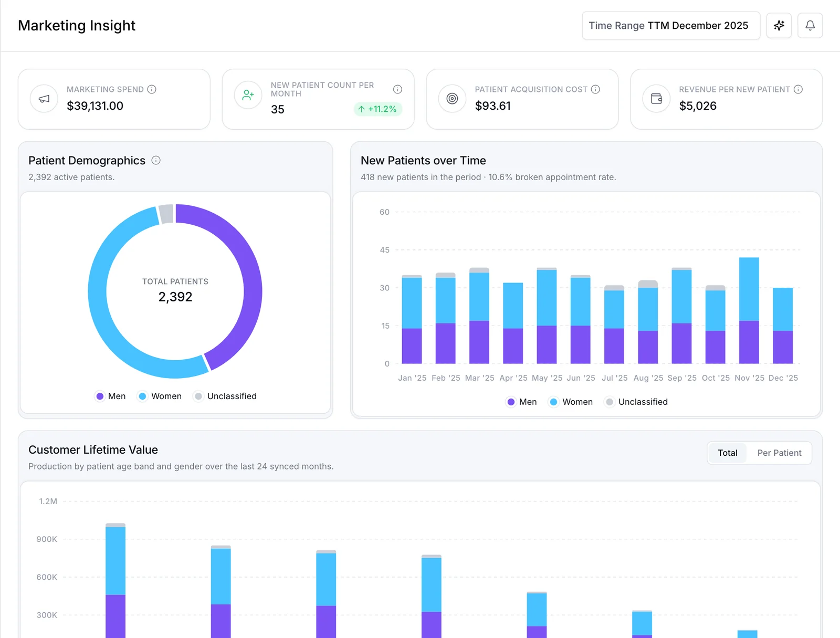Toggle Men in the New Patients over Time legend
The width and height of the screenshot is (840, 638).
[x=522, y=402]
